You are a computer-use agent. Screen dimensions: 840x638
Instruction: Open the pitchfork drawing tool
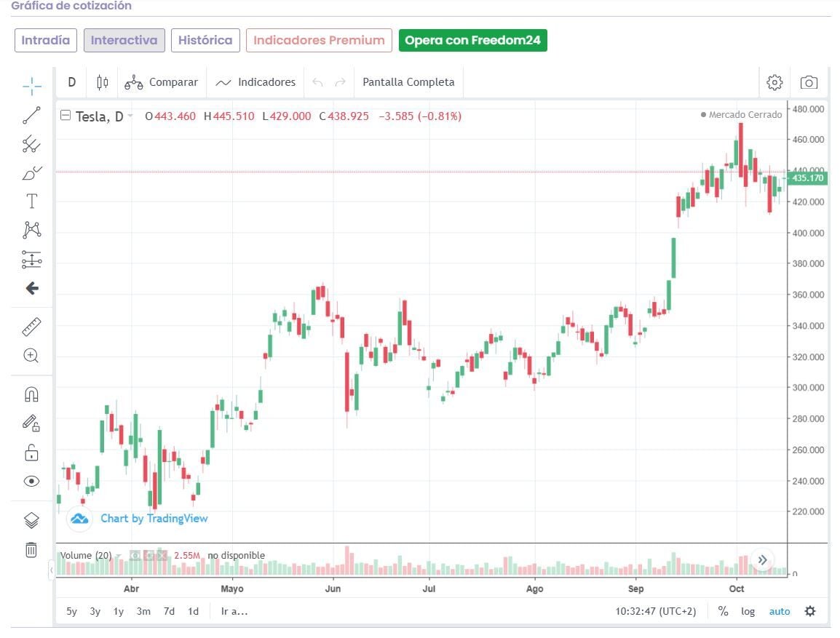31,144
